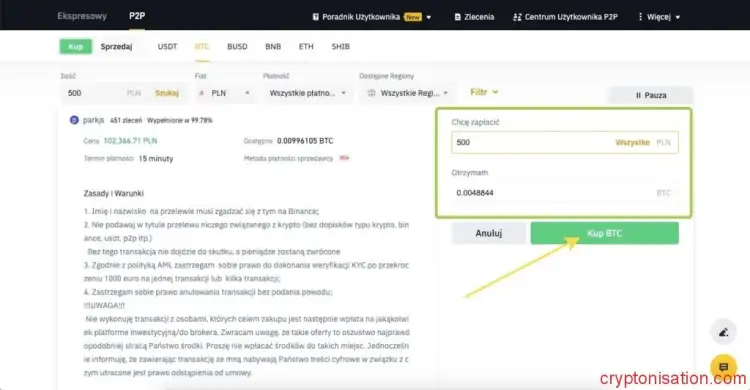750x390 pixels.
Task: Open the Wszystkie płatności payment dropdown
Action: point(308,93)
